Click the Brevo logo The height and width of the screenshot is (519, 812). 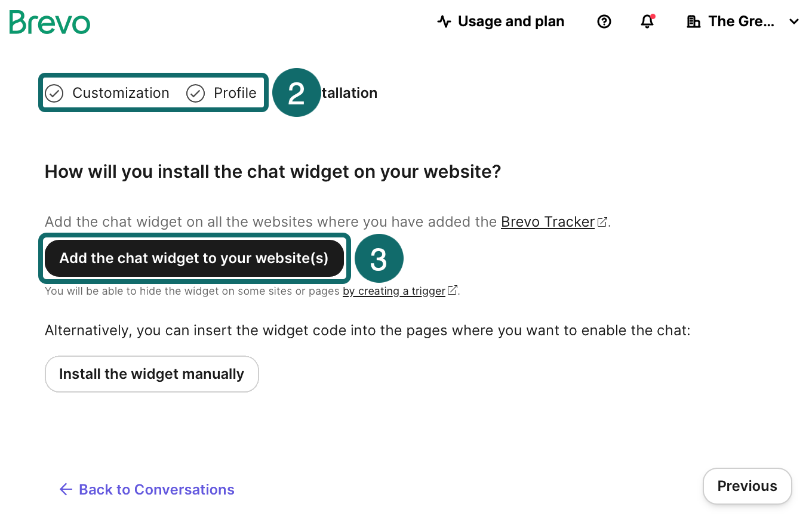(50, 22)
